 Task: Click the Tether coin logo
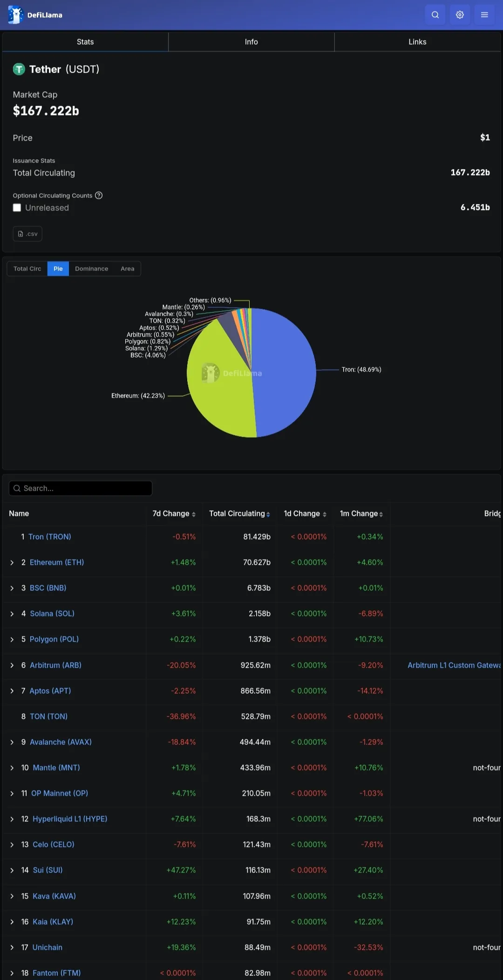19,69
